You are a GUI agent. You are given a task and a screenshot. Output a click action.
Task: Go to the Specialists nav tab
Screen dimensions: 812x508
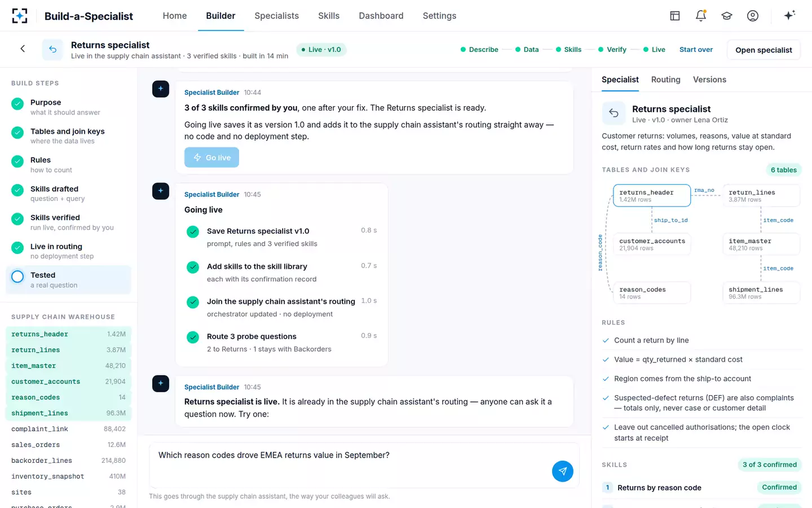click(277, 16)
